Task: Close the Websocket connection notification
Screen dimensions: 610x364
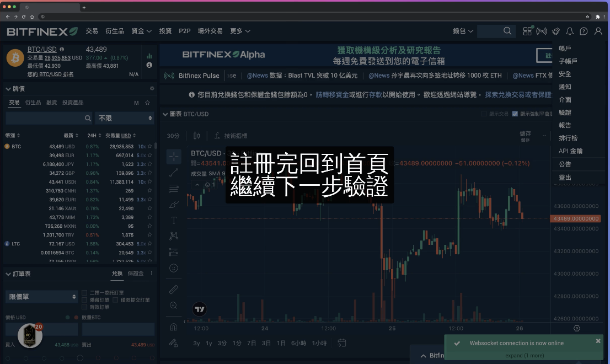Action: click(598, 341)
